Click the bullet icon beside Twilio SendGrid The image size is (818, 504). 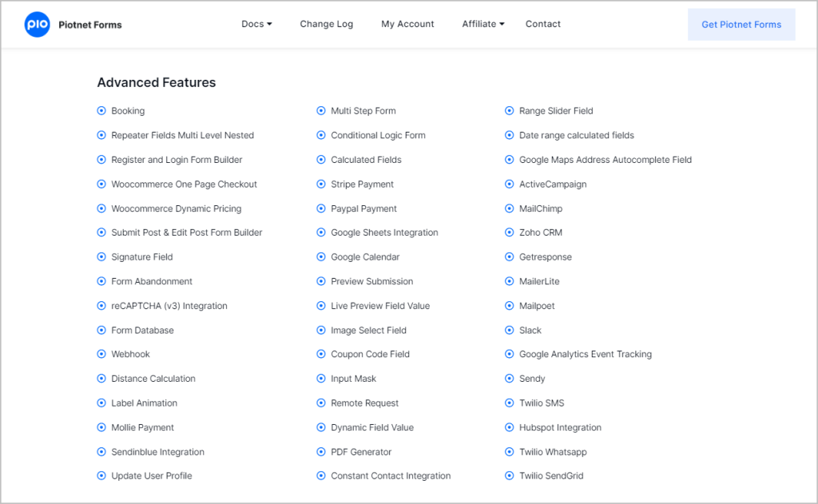[x=509, y=476]
